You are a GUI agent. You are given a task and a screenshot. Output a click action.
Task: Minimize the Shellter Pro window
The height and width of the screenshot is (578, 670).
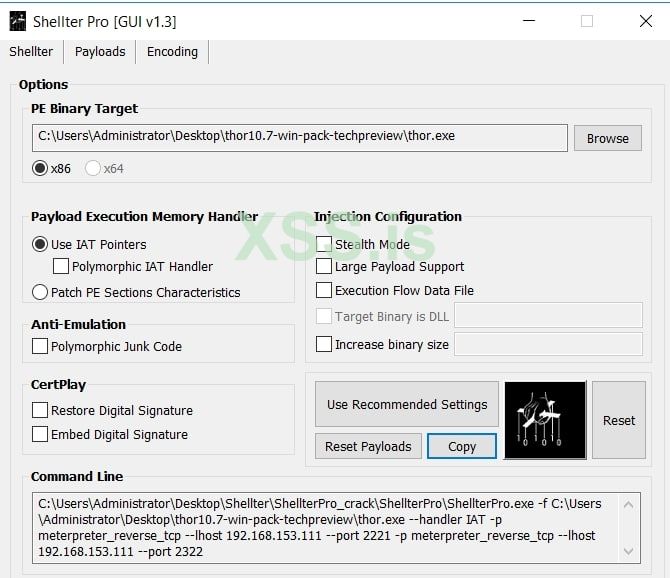[x=529, y=21]
